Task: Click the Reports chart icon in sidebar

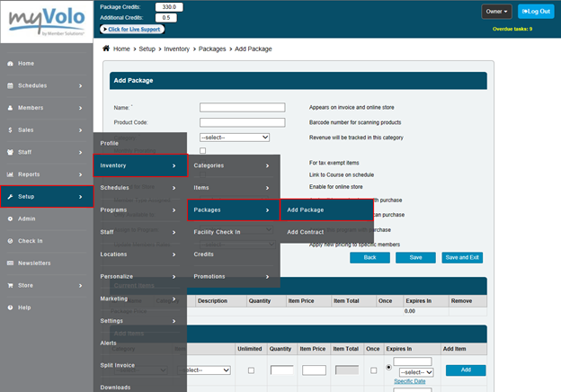Action: tap(9, 174)
